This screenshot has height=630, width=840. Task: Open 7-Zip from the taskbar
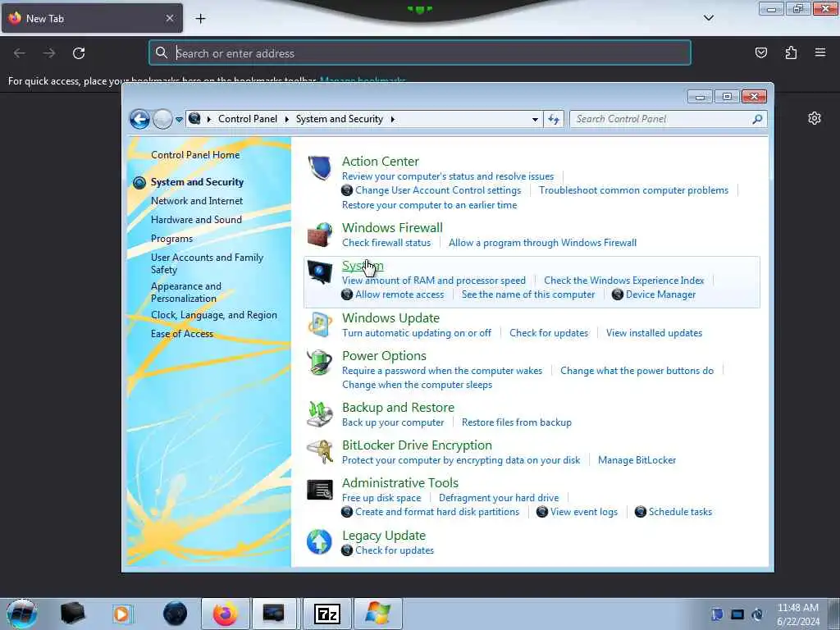click(326, 614)
